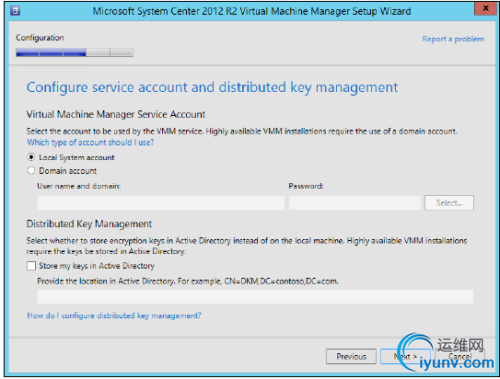Open 'How do I configure distributed key management?' link
The width and height of the screenshot is (500, 379).
[114, 315]
